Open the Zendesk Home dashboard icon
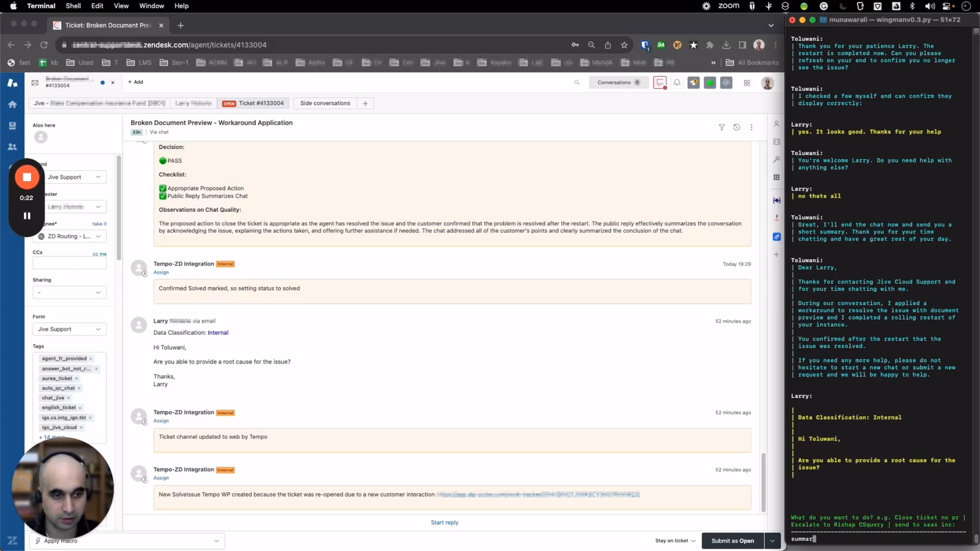Image resolution: width=980 pixels, height=551 pixels. click(x=12, y=105)
